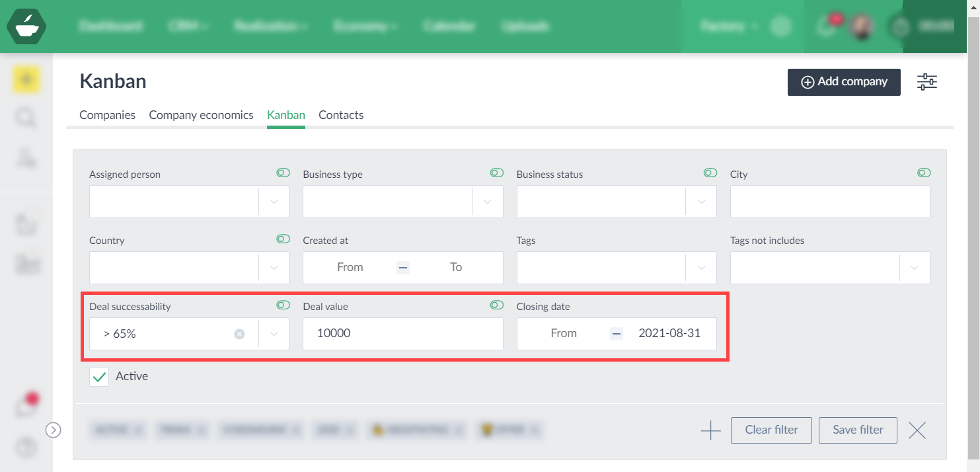This screenshot has height=472, width=980.
Task: Click the Deal value field showing 10000
Action: point(403,334)
